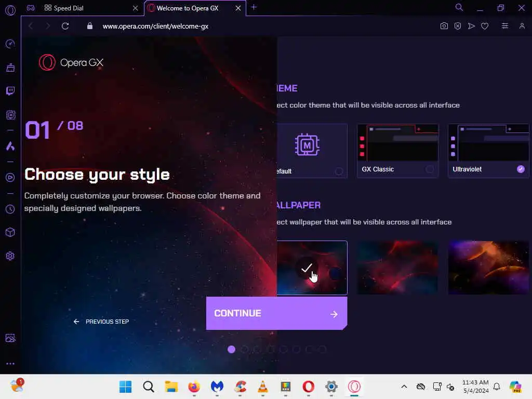The image size is (532, 399).
Task: Show hidden system tray icons chevron
Action: (404, 387)
